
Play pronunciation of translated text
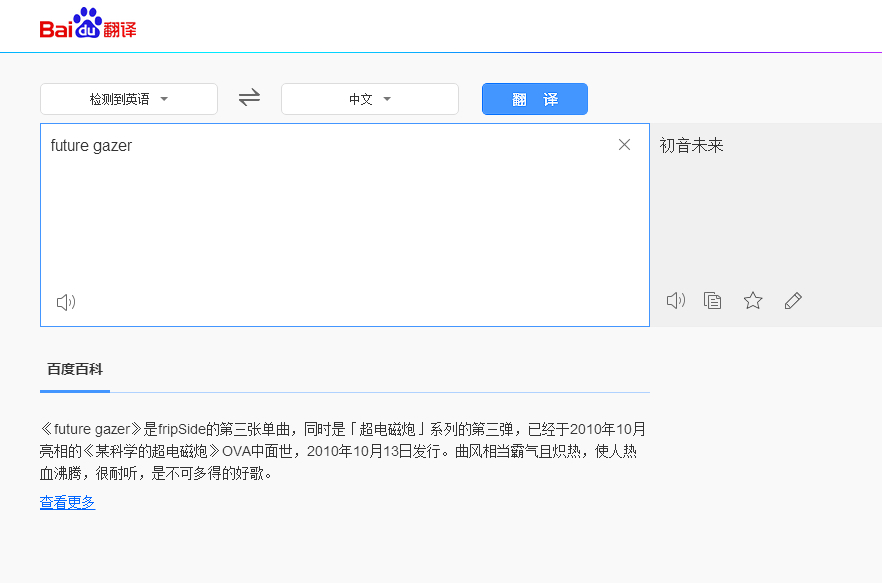point(676,301)
